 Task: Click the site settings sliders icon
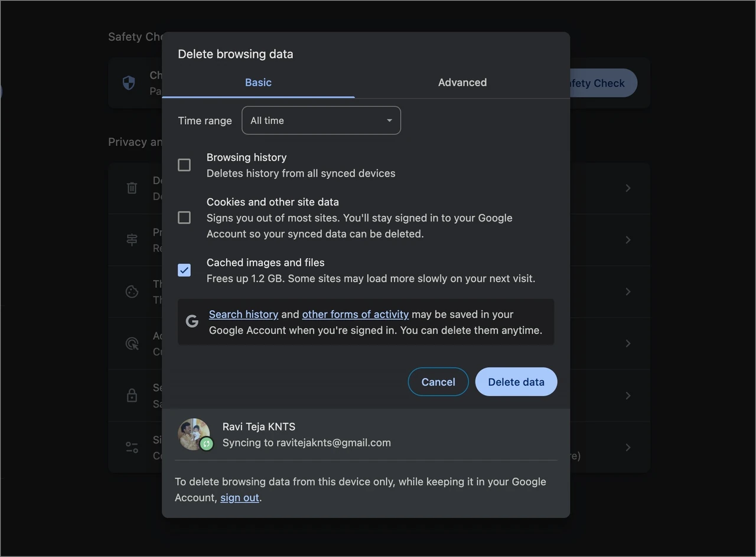pyautogui.click(x=132, y=447)
